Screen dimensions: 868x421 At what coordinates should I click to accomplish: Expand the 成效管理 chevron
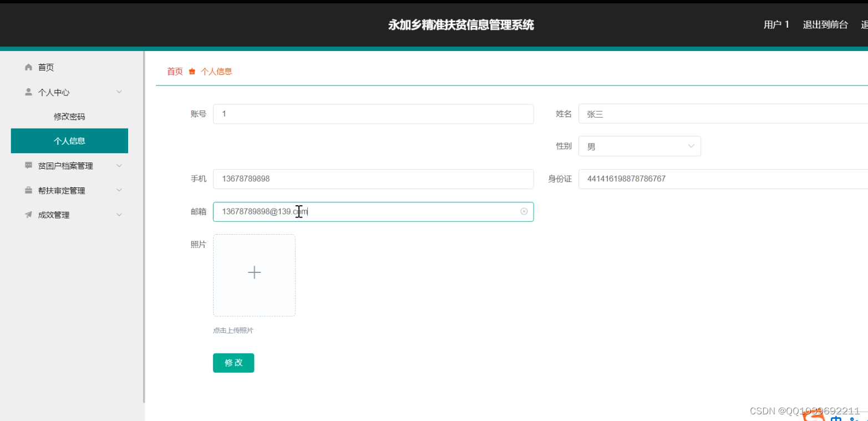point(119,215)
